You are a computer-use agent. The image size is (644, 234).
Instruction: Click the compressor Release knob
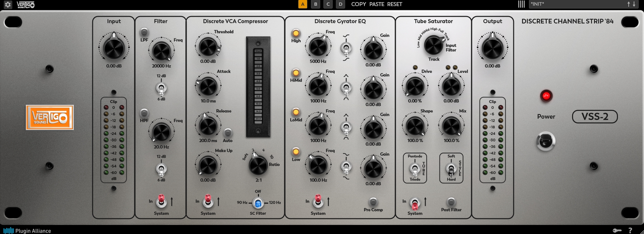(208, 126)
